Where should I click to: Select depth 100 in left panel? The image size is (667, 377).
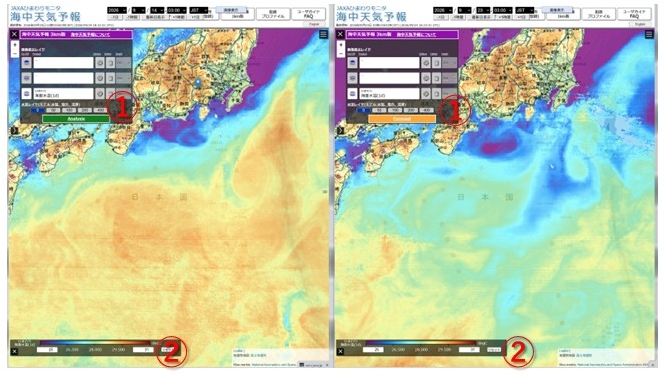[x=69, y=110]
